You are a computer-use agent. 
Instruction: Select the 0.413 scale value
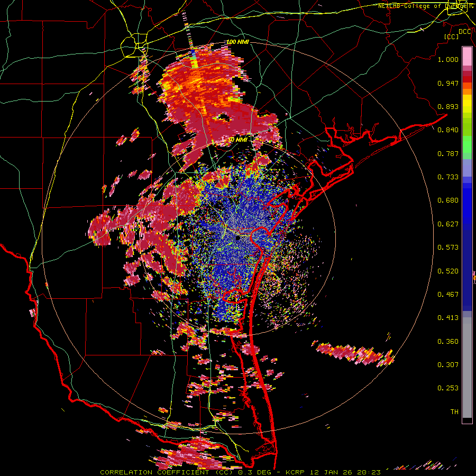click(448, 318)
